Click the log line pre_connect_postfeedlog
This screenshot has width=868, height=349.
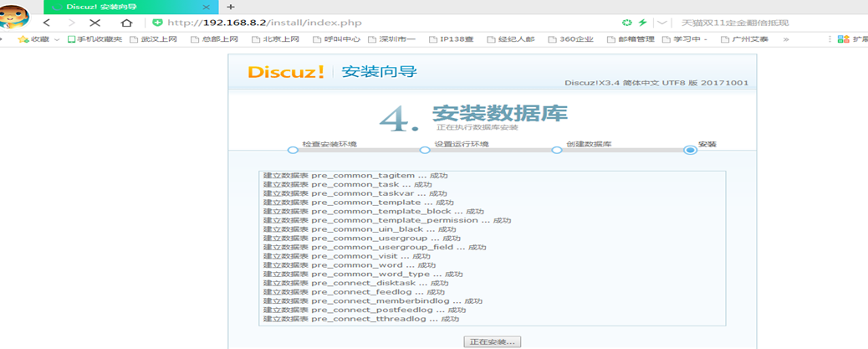coord(365,310)
